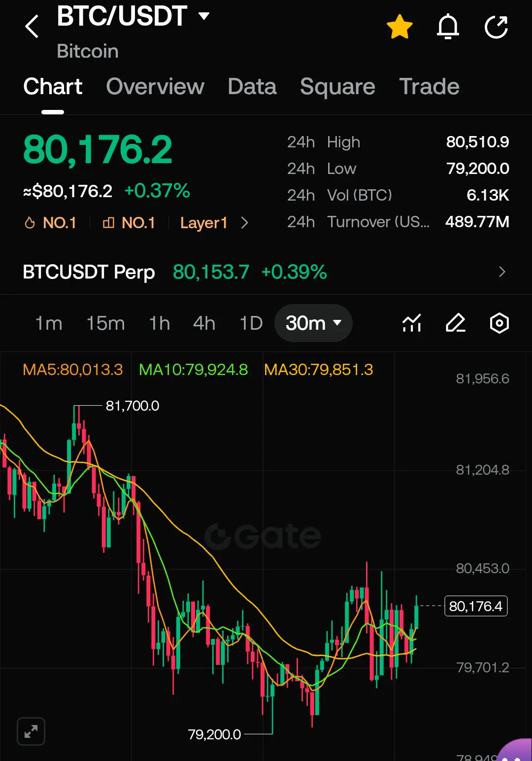The image size is (532, 761).
Task: Tap the current price tag 80,176.4
Action: (476, 606)
